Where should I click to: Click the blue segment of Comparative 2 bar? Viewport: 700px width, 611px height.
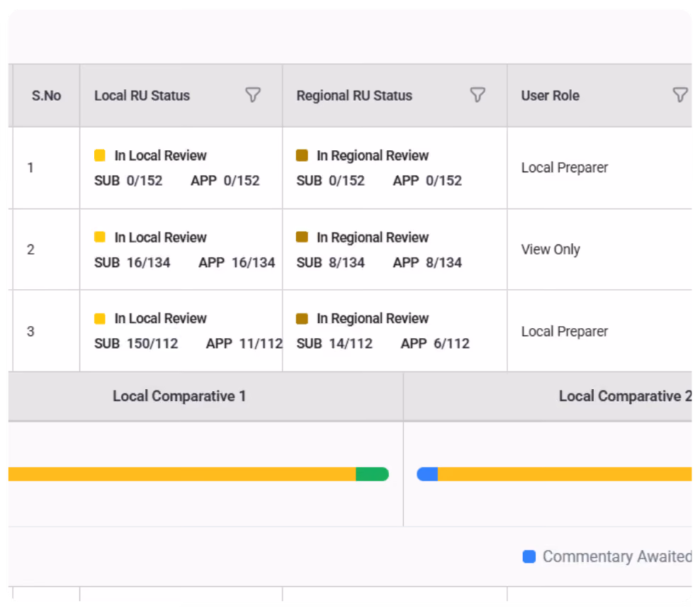pos(427,474)
